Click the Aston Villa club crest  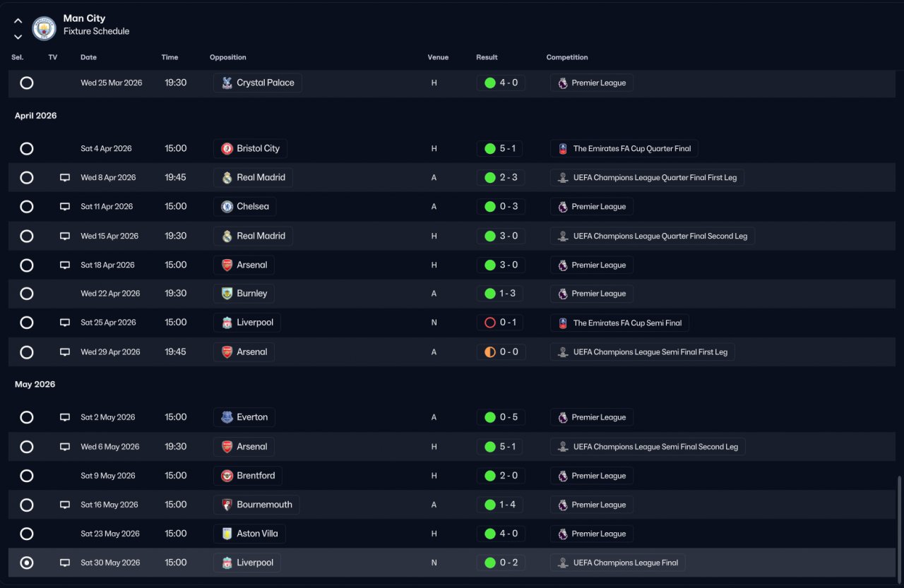click(227, 534)
